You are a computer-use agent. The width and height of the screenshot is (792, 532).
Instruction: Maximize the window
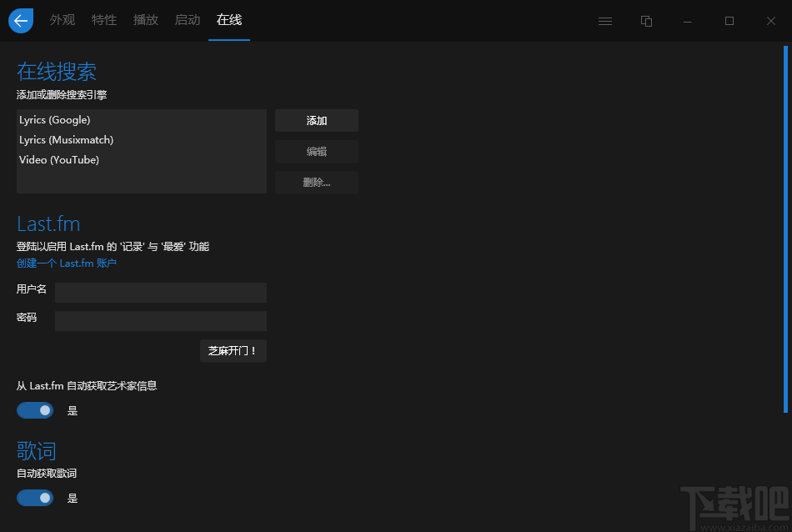[x=729, y=21]
